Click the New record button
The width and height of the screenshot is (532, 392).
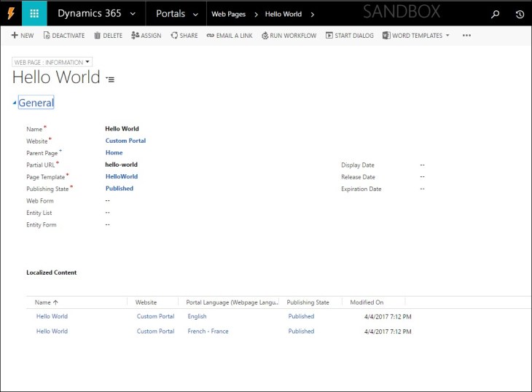pos(23,36)
